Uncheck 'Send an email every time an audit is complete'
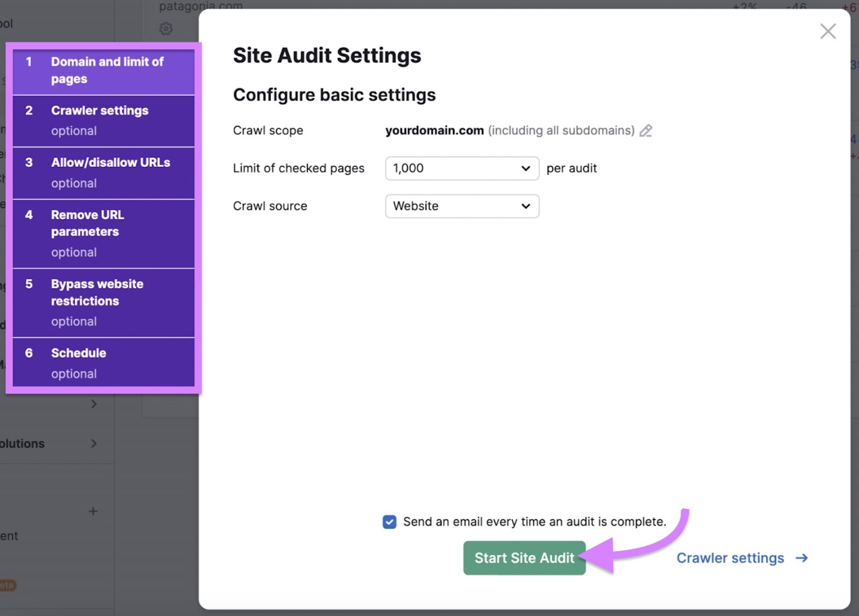This screenshot has width=859, height=616. tap(389, 521)
